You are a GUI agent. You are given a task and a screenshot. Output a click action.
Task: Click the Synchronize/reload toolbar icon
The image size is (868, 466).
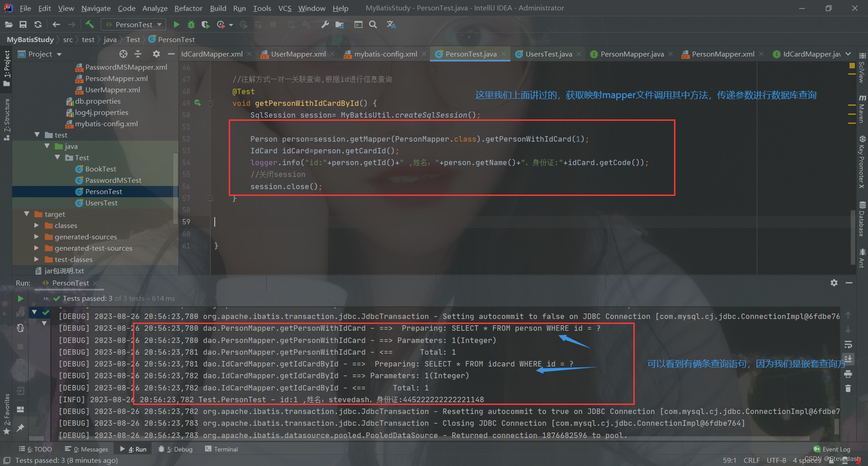(x=38, y=24)
